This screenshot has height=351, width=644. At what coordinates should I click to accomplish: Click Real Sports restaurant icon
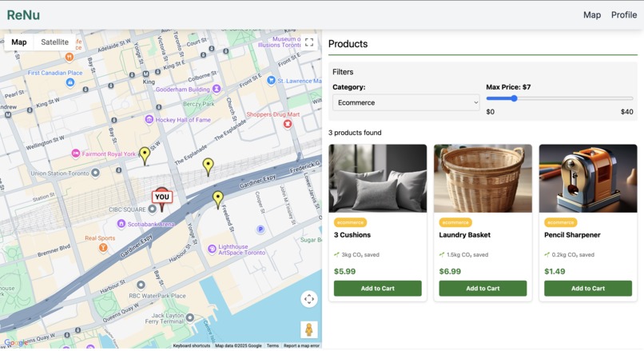103,247
